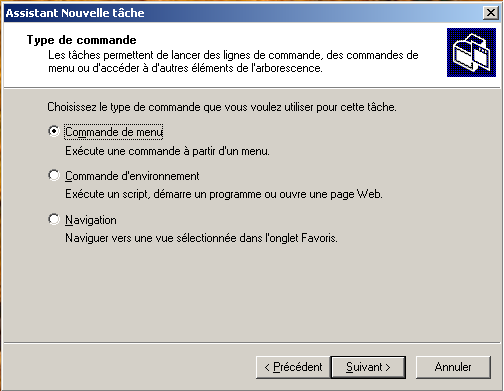Cancel the wizard with Annuler

click(x=453, y=367)
